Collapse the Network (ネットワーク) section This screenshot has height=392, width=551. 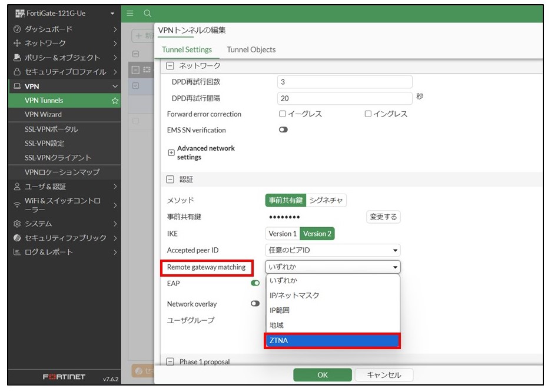tap(170, 66)
